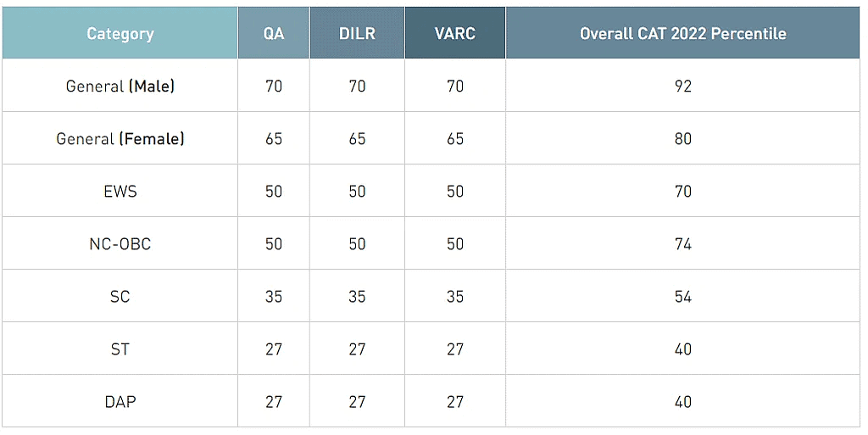Select the VARC column header
The height and width of the screenshot is (435, 868).
(455, 34)
